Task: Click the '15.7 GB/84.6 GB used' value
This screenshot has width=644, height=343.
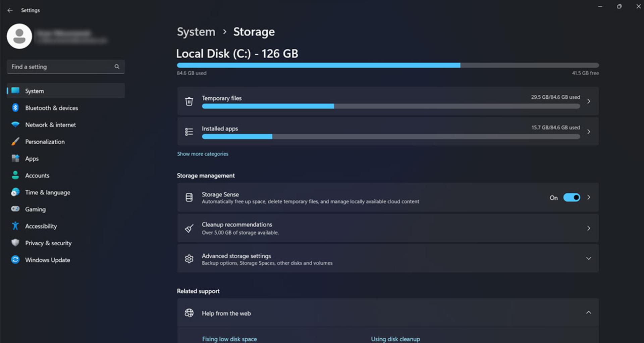Action: tap(556, 128)
